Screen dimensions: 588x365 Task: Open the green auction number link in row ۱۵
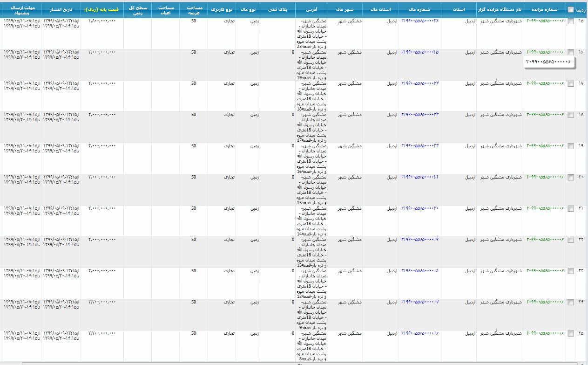[x=545, y=21]
